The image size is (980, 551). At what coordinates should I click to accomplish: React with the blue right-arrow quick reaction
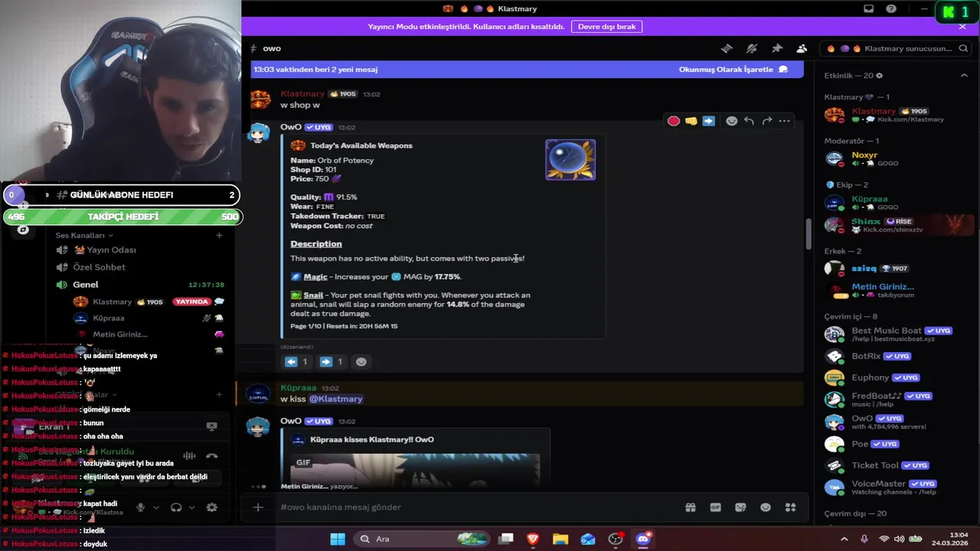[708, 121]
